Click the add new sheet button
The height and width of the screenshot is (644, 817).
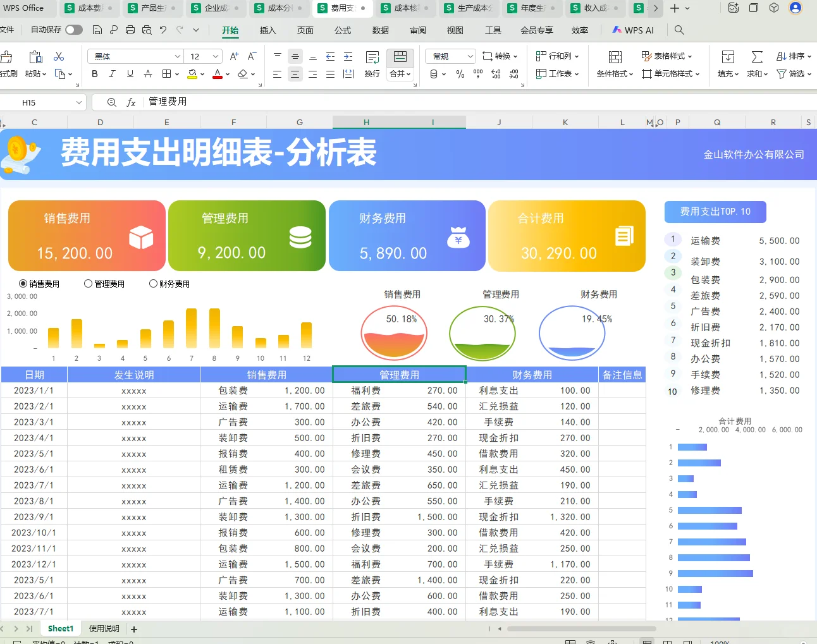[x=133, y=628]
